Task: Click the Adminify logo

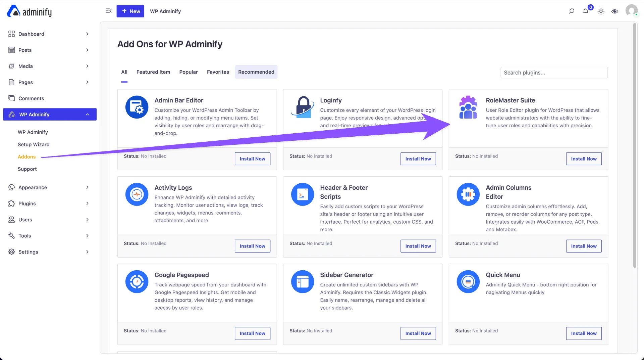Action: tap(30, 11)
